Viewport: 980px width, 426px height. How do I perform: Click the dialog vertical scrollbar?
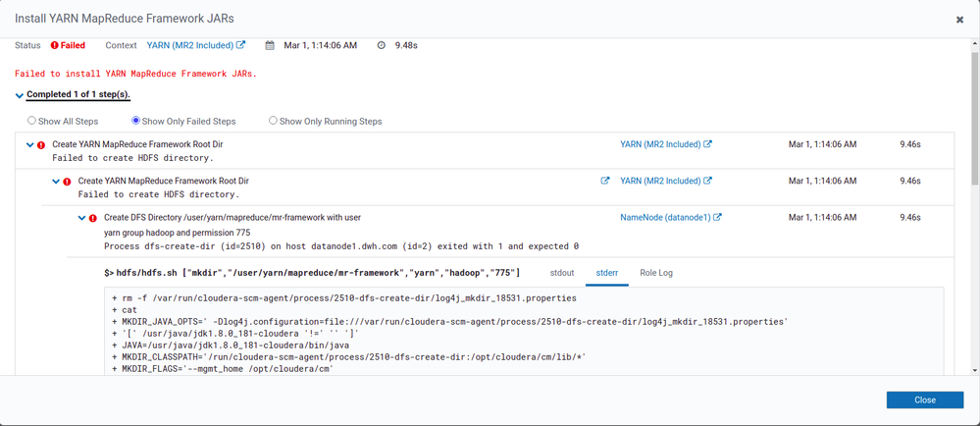pyautogui.click(x=975, y=119)
